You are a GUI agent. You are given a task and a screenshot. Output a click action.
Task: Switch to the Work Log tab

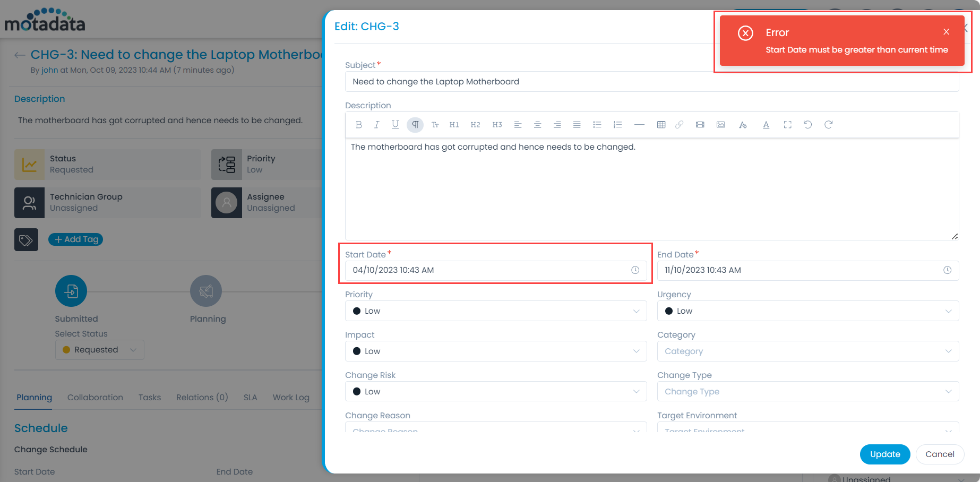coord(291,398)
